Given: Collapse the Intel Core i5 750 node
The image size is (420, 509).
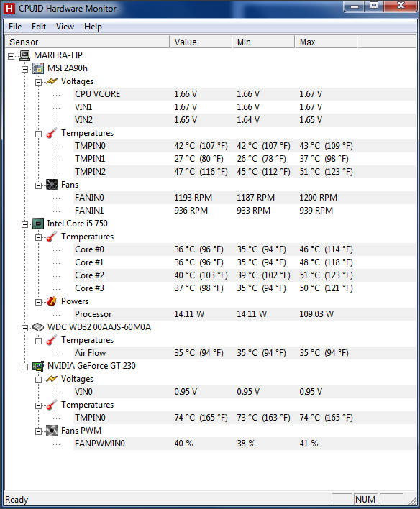Looking at the screenshot, I should click(24, 224).
